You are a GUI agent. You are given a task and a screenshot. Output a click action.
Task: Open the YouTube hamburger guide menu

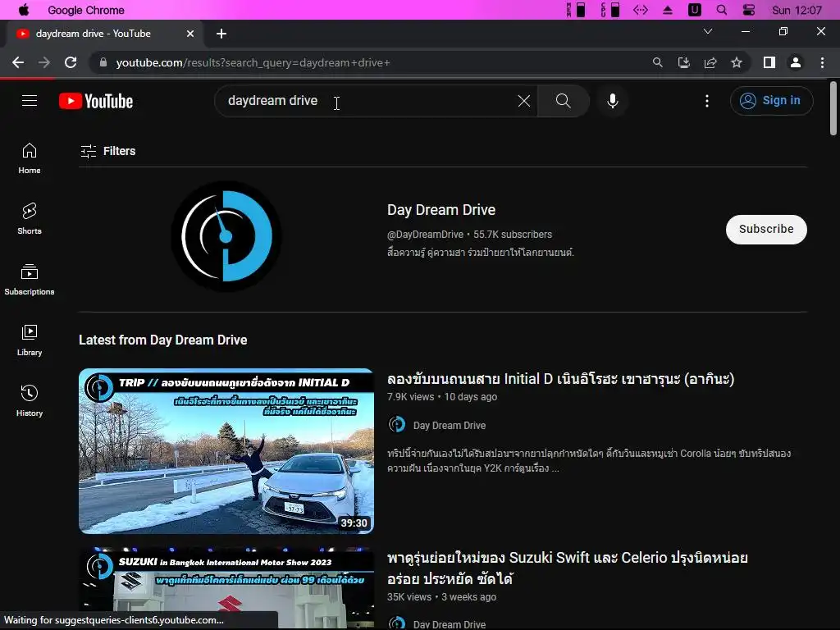pos(30,101)
